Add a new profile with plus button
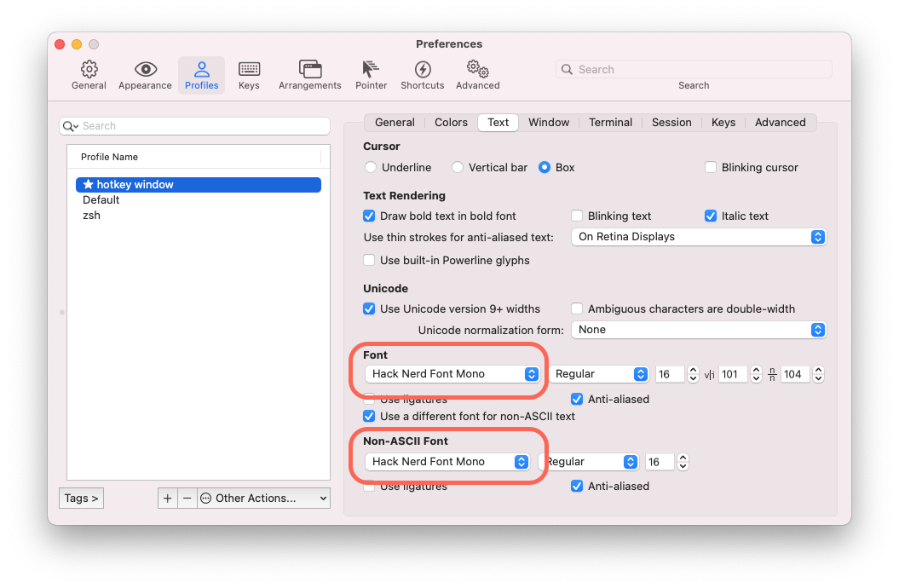 (x=167, y=498)
